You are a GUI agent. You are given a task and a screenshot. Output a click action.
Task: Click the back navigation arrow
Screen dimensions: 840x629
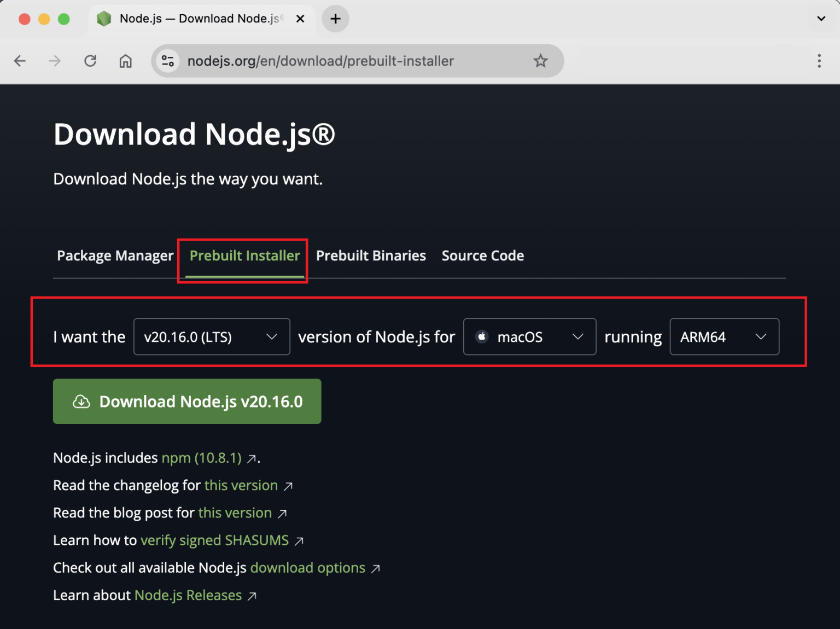pyautogui.click(x=20, y=61)
